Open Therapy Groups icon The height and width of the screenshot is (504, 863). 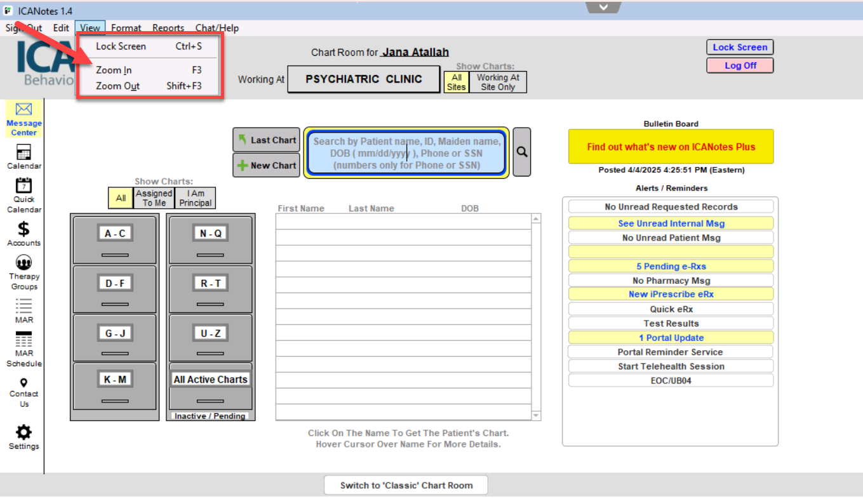point(23,263)
